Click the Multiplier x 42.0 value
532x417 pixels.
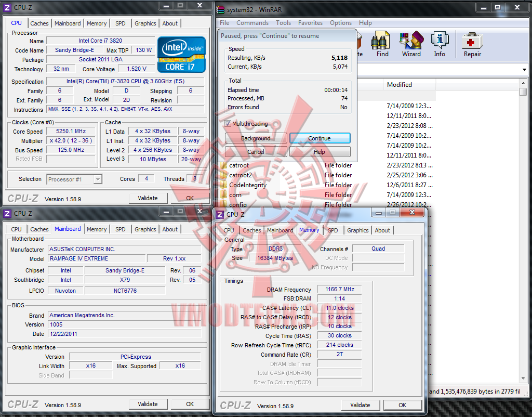point(71,140)
